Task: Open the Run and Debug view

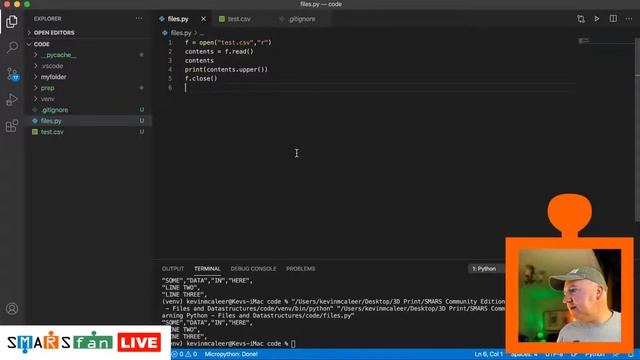Action: [12, 100]
